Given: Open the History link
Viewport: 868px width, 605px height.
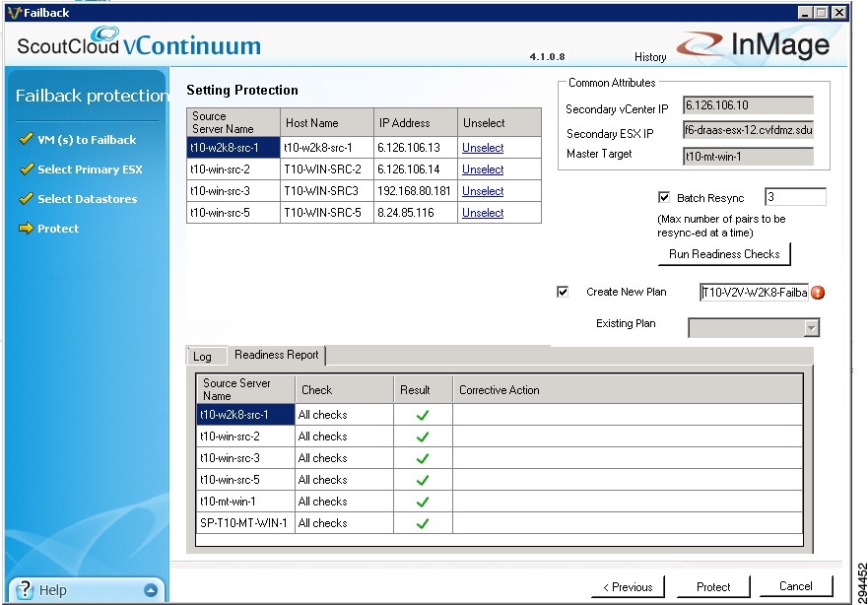Looking at the screenshot, I should point(650,56).
